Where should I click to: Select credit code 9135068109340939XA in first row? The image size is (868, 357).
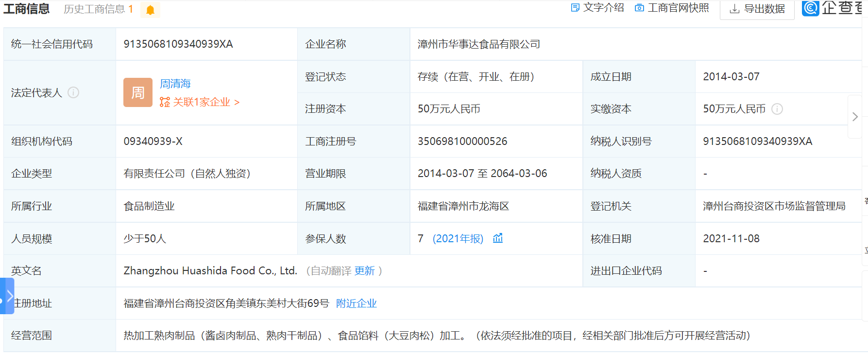(178, 44)
